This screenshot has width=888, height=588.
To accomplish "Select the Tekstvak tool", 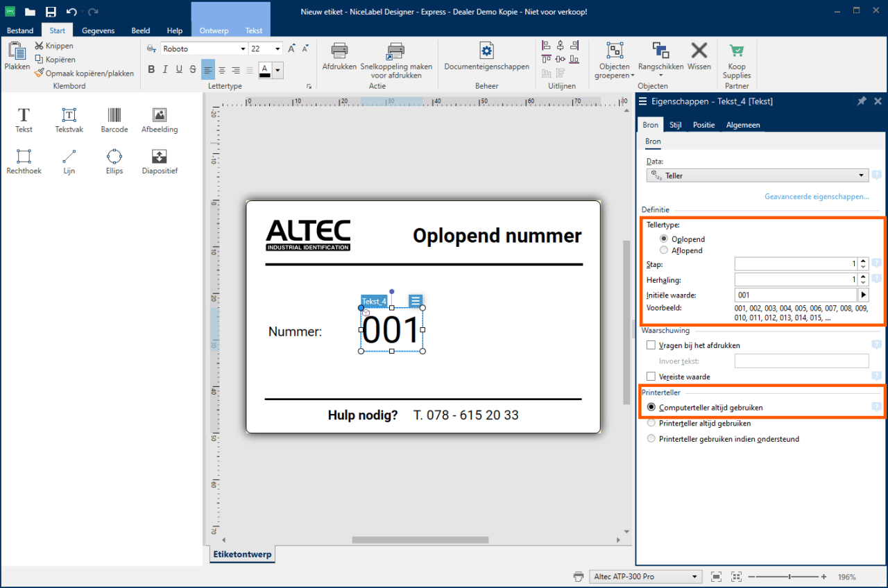I will (69, 120).
